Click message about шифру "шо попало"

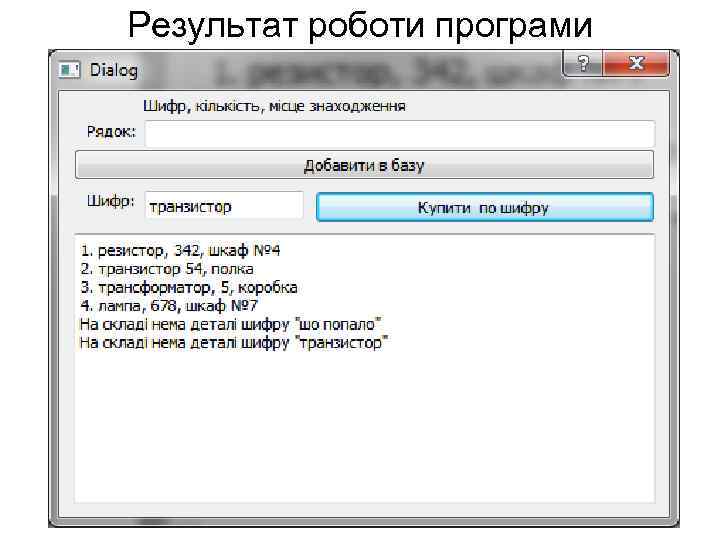tap(230, 325)
